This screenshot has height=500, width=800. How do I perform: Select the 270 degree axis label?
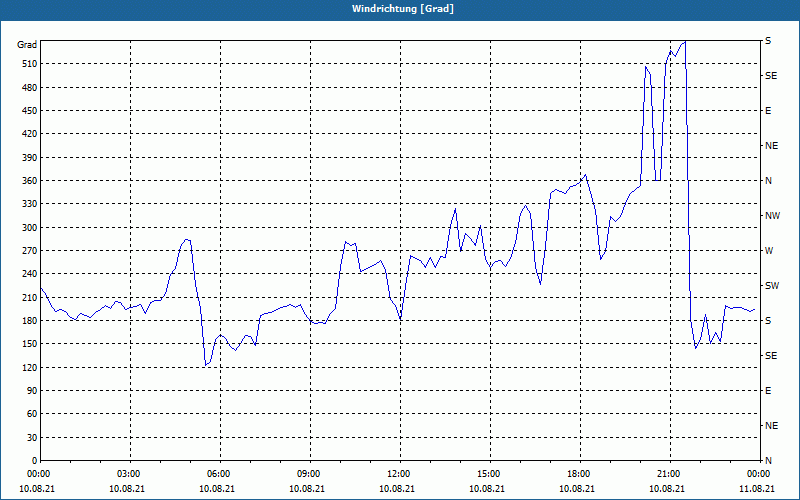pyautogui.click(x=30, y=251)
